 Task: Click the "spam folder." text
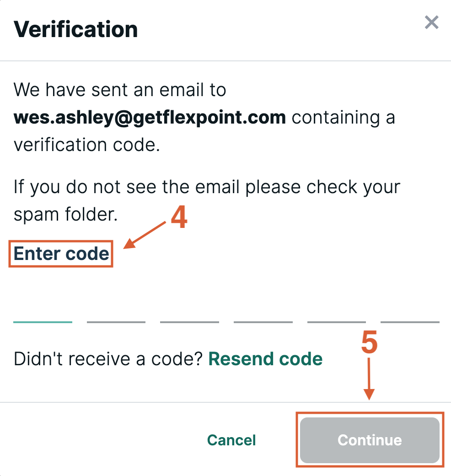tap(65, 215)
